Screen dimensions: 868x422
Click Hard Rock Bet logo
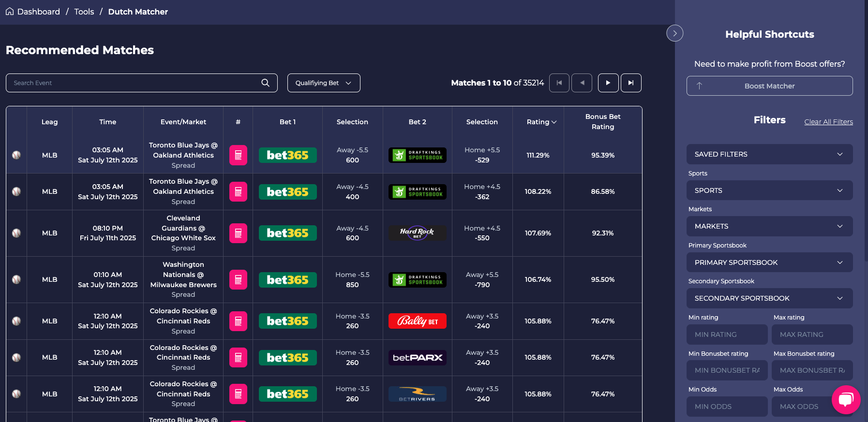[x=418, y=233]
